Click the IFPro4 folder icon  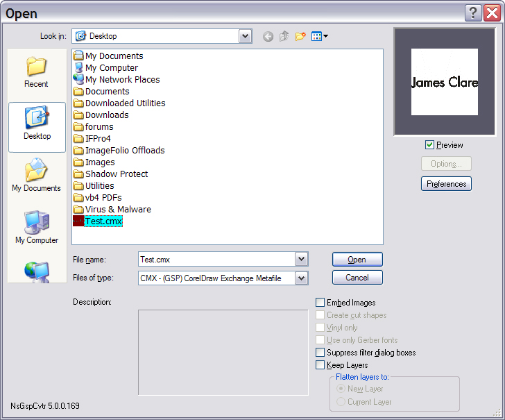(x=78, y=139)
